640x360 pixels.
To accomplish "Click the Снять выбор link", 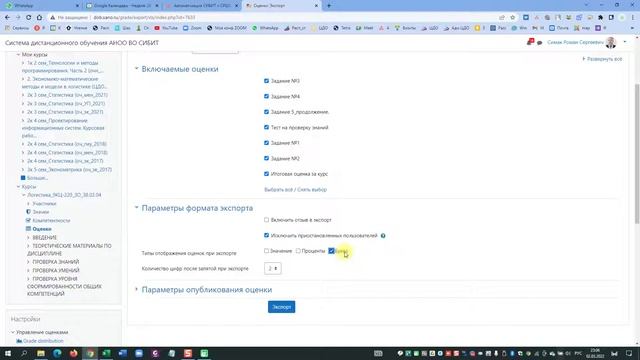I will pos(312,190).
